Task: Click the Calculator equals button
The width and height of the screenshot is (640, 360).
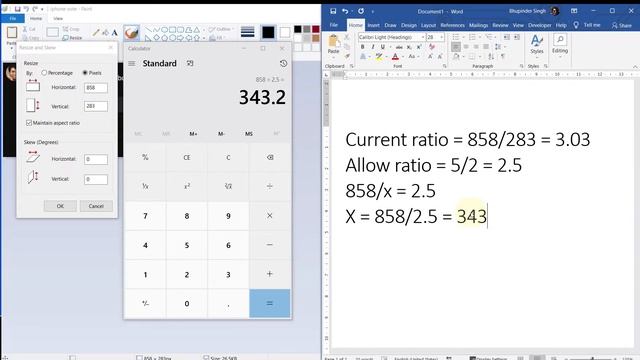Action: (270, 303)
